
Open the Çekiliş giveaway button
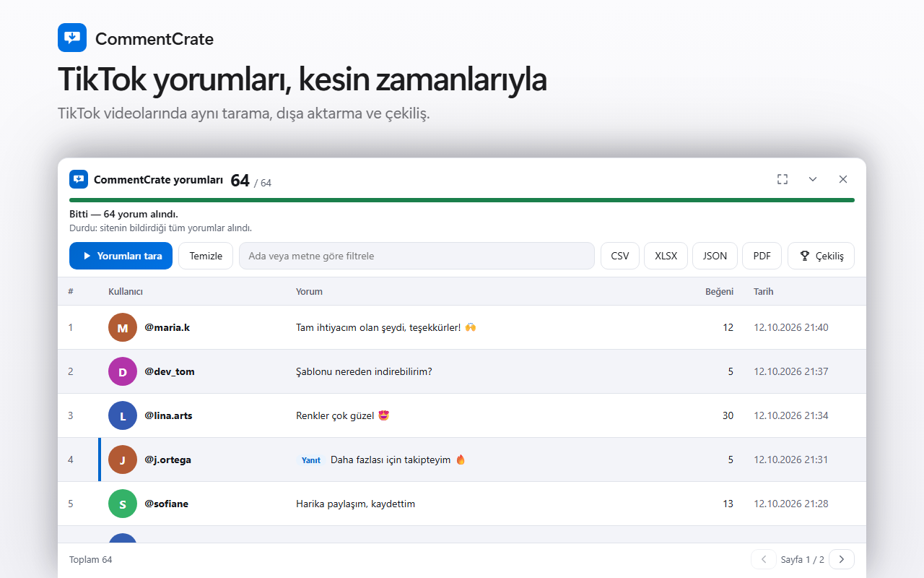click(821, 256)
